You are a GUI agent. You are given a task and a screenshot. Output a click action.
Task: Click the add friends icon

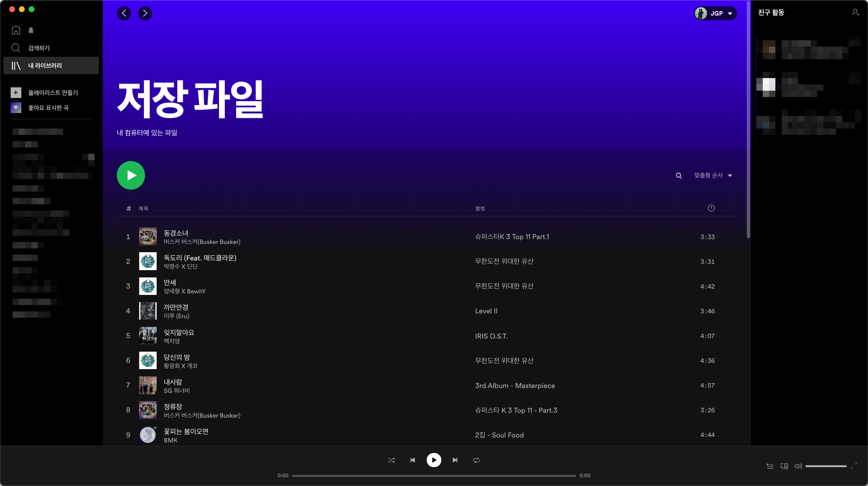(855, 12)
